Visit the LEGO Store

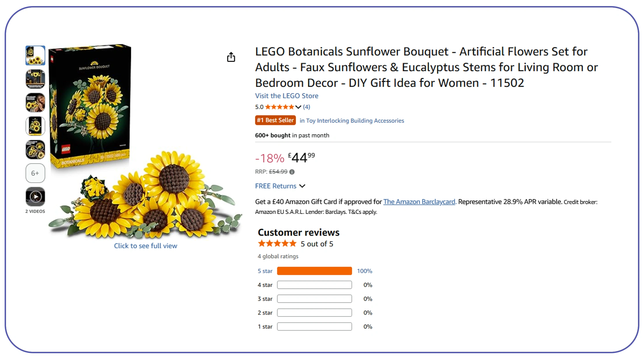(287, 96)
